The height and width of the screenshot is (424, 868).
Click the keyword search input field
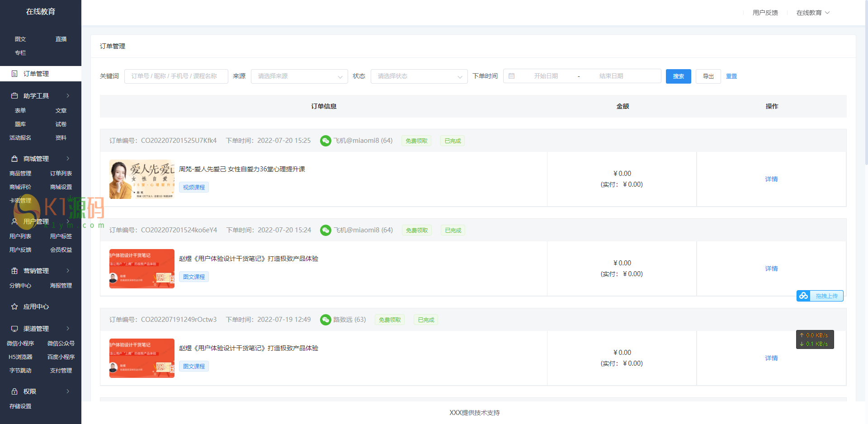pyautogui.click(x=176, y=76)
